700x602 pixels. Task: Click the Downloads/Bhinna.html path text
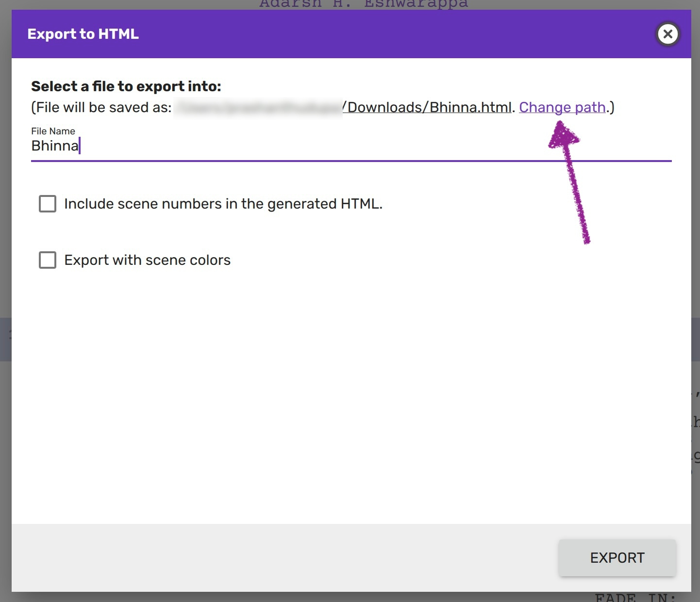tap(429, 107)
